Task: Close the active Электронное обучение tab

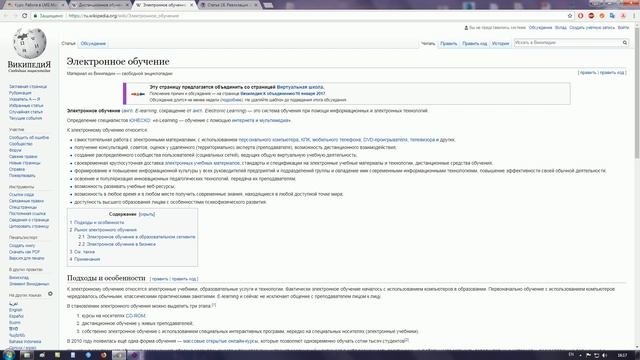Action: [191, 5]
